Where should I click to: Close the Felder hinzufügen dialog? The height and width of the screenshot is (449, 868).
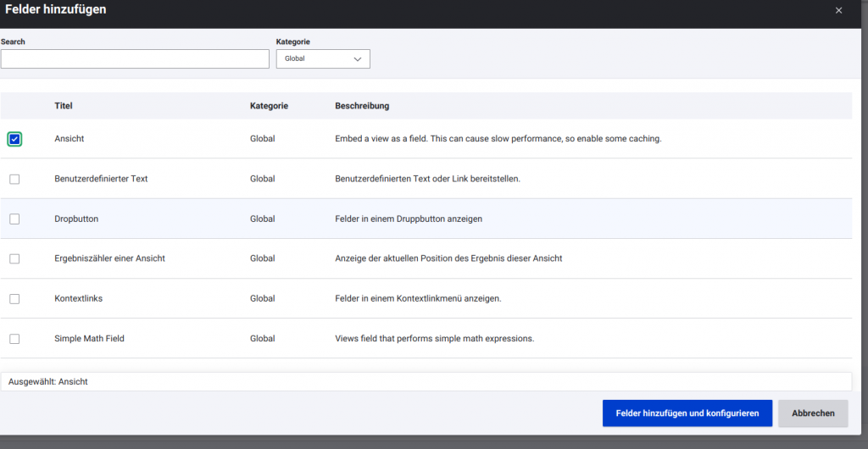pos(838,10)
